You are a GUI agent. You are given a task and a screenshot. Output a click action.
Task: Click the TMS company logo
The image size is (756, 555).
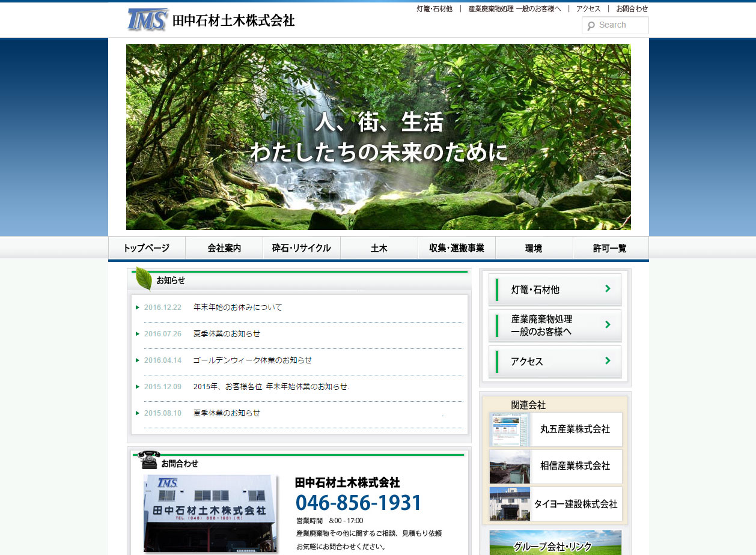pyautogui.click(x=147, y=20)
